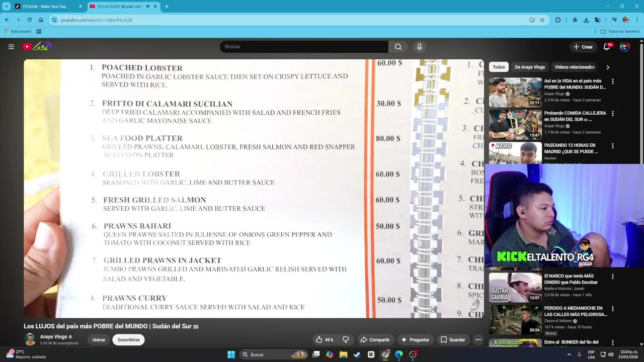Open the YouTube account avatar menu
The height and width of the screenshot is (362, 644).
tap(625, 47)
